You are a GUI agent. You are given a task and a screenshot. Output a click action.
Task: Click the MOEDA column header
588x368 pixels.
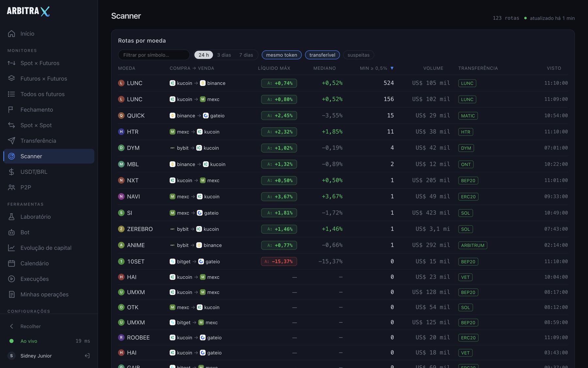point(127,68)
